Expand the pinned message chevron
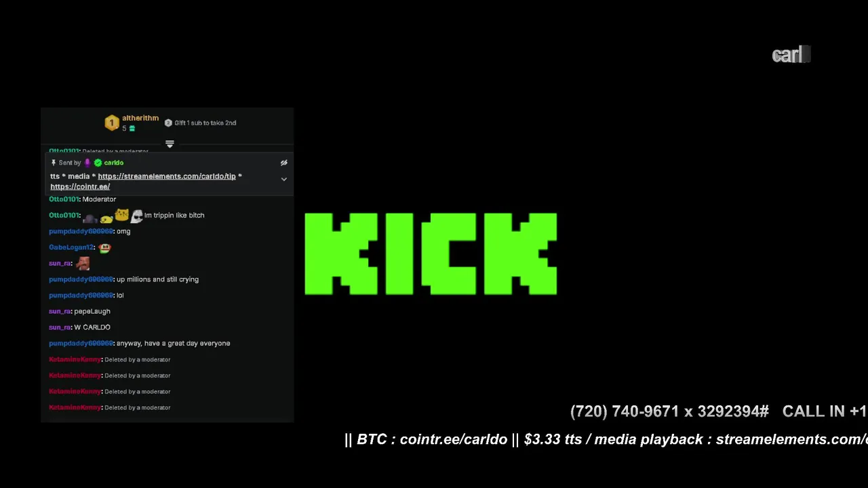This screenshot has height=488, width=868. pyautogui.click(x=284, y=179)
